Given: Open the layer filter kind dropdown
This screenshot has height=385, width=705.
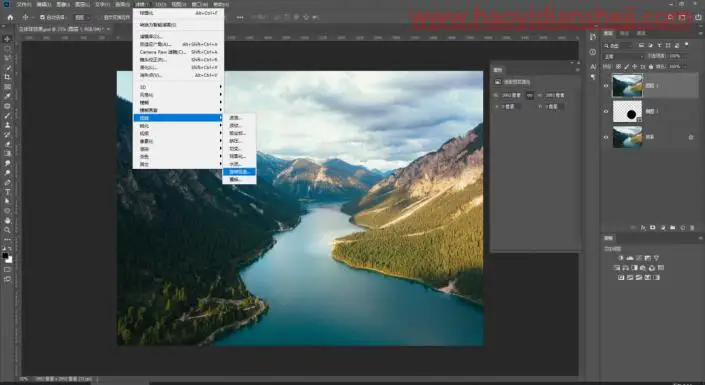Looking at the screenshot, I should pos(618,45).
